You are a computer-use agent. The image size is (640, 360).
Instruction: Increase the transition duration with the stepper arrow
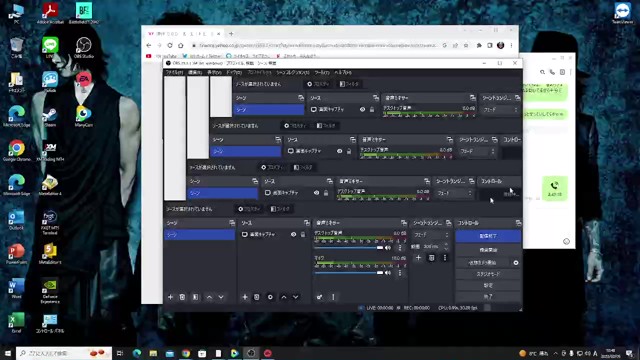(446, 245)
